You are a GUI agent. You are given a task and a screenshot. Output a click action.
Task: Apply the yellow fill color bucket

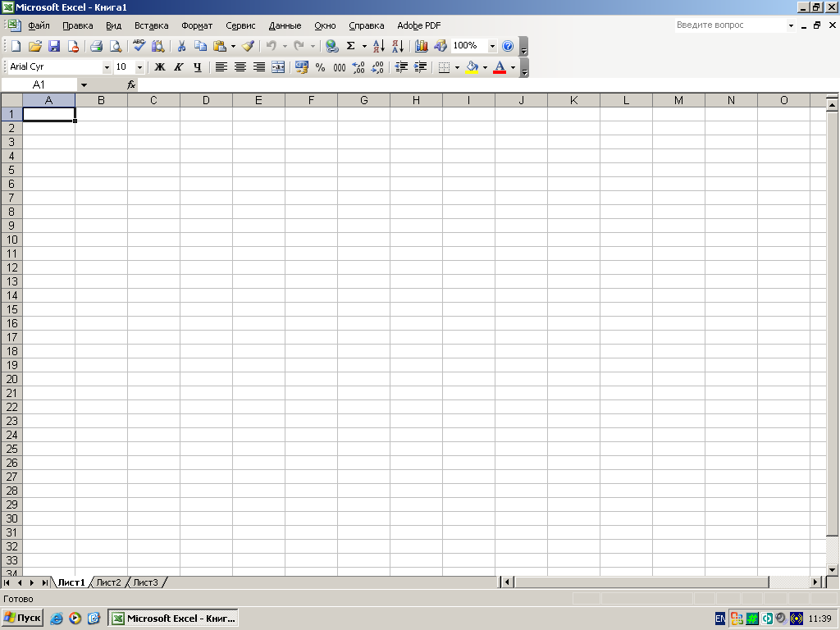(x=472, y=67)
